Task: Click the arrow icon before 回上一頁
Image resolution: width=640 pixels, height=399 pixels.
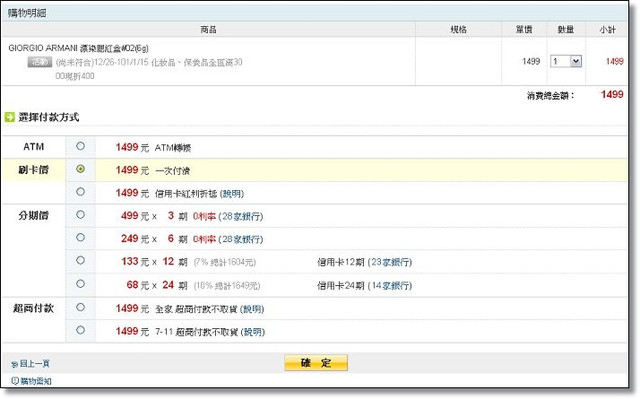Action: pos(15,364)
